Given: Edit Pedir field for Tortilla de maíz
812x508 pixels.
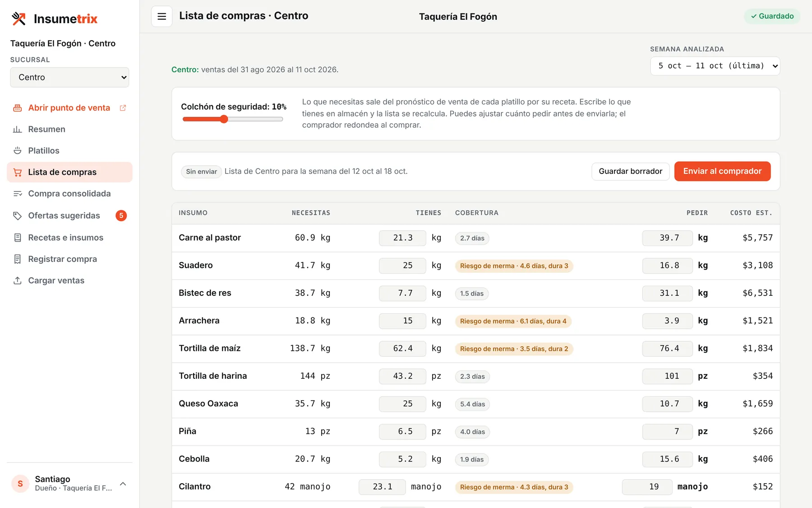Looking at the screenshot, I should coord(667,348).
